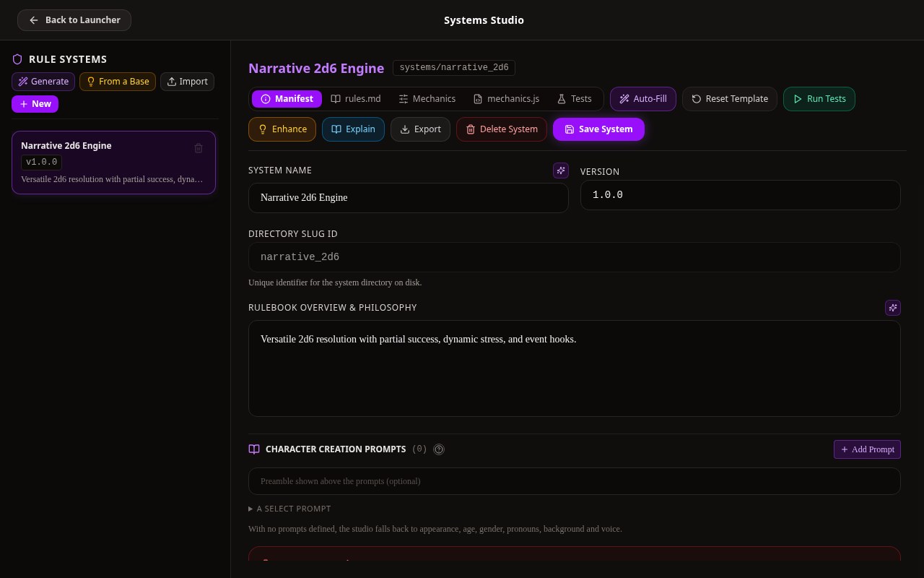Focus the Version input field
924x578 pixels.
[741, 195]
